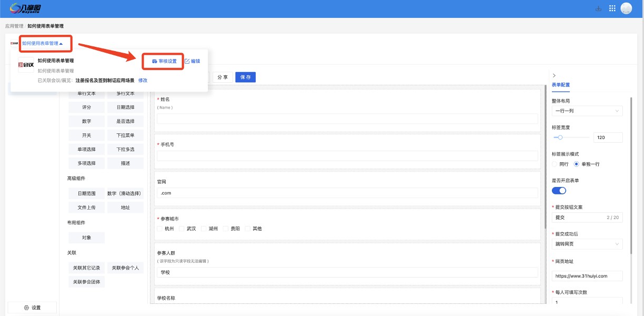Click the download icon in top bar
This screenshot has width=644, height=316.
598,8
